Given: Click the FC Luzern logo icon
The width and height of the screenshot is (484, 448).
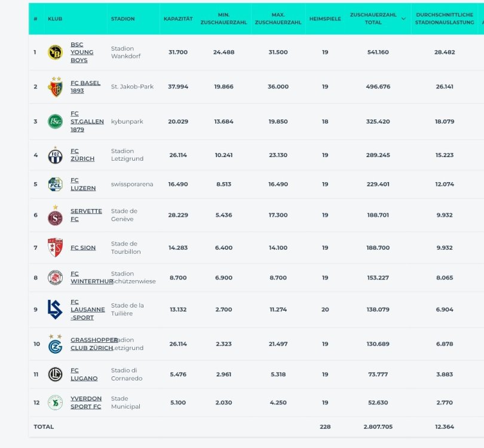Looking at the screenshot, I should (x=55, y=185).
